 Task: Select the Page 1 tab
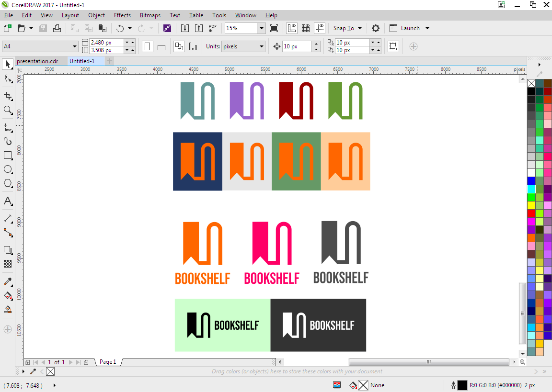tap(108, 362)
